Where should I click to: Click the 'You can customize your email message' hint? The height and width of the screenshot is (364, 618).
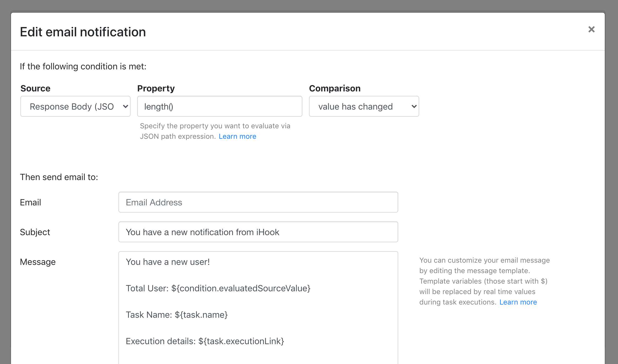(x=484, y=281)
